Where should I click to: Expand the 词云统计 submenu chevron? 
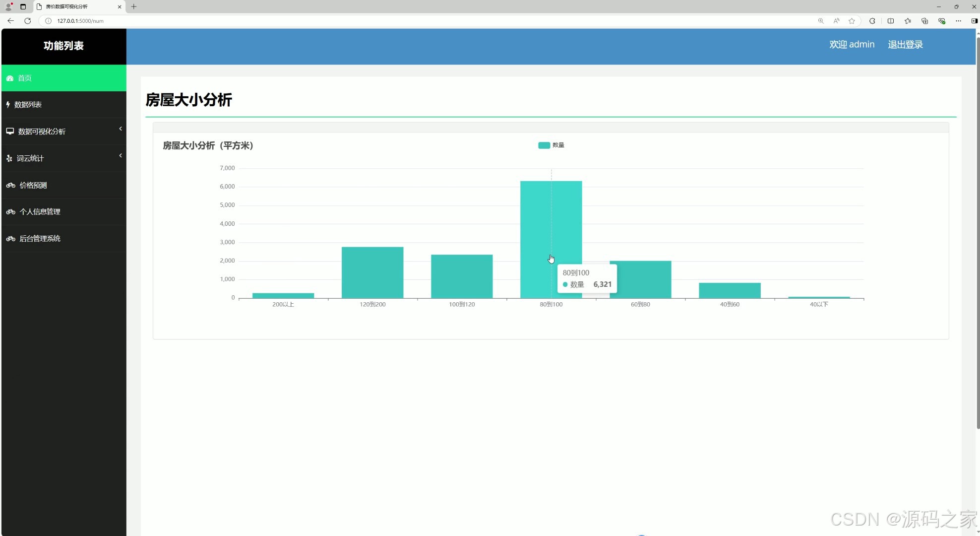(121, 156)
